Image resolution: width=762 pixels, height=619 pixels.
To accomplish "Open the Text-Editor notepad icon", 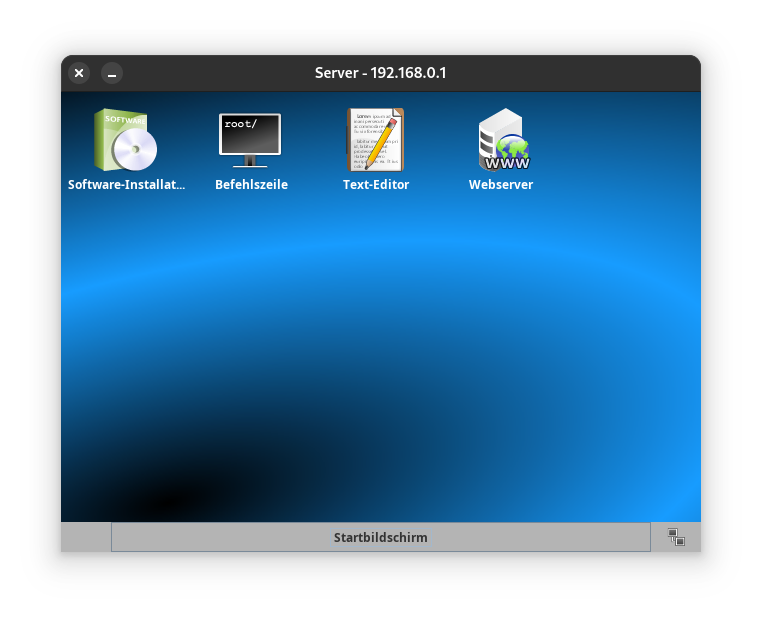I will 375,140.
